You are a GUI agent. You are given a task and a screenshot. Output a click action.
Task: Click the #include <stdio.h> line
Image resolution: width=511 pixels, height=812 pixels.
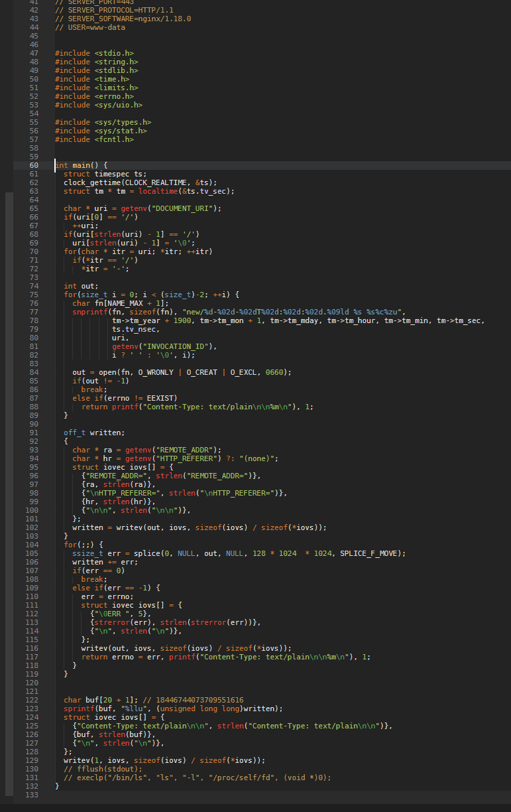pos(96,53)
